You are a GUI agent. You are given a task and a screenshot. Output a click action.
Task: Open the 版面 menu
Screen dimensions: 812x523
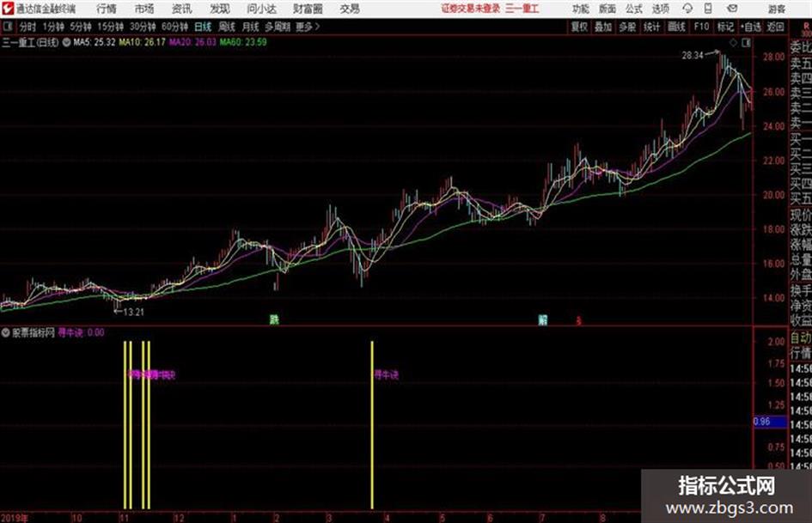tap(607, 9)
